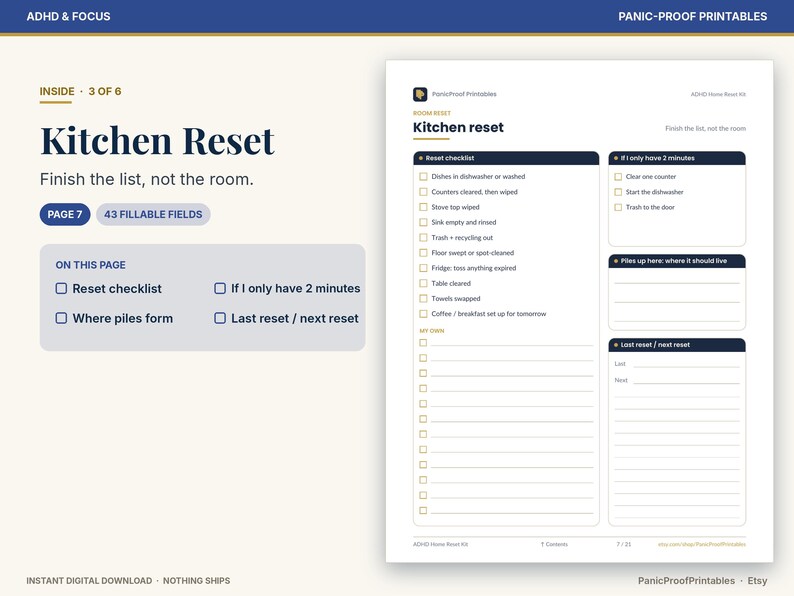The height and width of the screenshot is (596, 794).
Task: Tick Coffee / breakfast set up checkbox
Action: [423, 314]
